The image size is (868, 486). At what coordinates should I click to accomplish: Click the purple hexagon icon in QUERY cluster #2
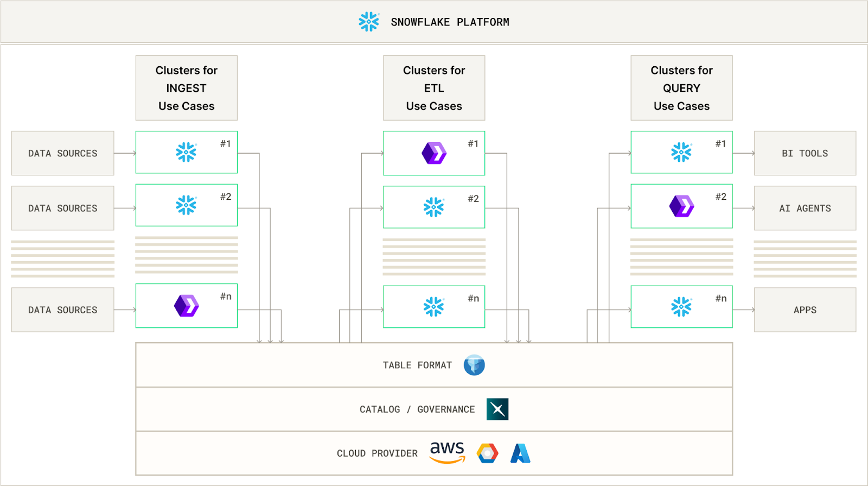pyautogui.click(x=682, y=206)
